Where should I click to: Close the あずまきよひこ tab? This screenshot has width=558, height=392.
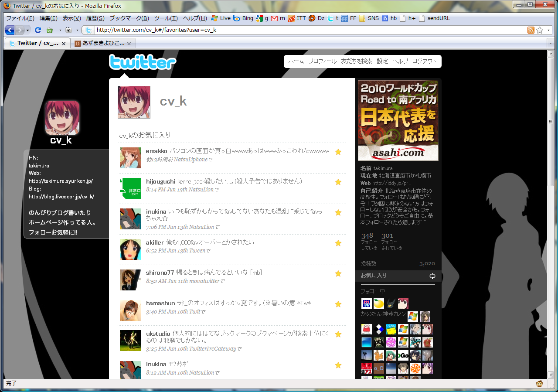tap(129, 44)
